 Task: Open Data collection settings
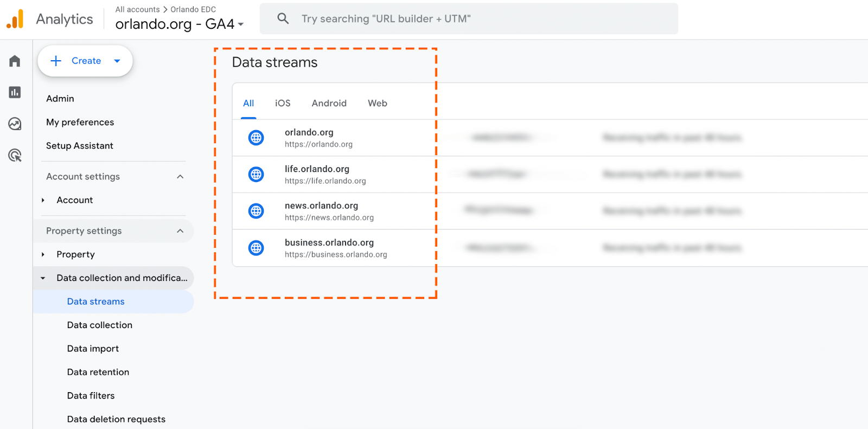click(100, 325)
